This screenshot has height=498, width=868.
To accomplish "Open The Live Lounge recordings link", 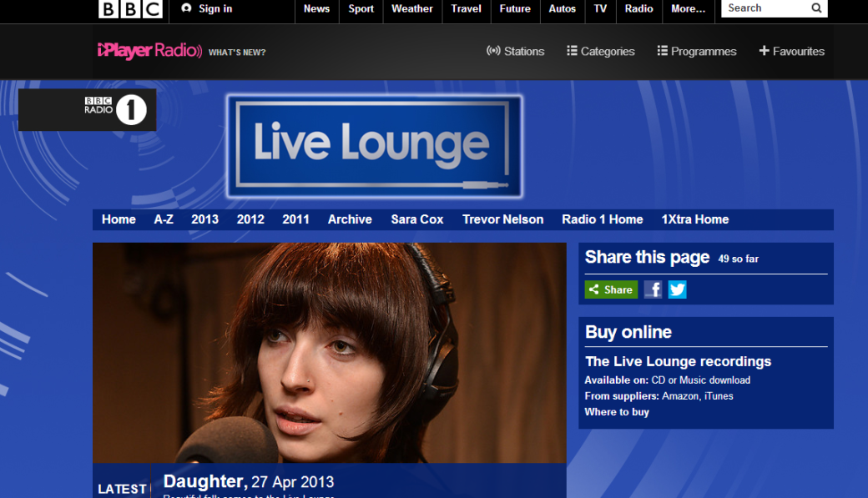I will point(678,361).
